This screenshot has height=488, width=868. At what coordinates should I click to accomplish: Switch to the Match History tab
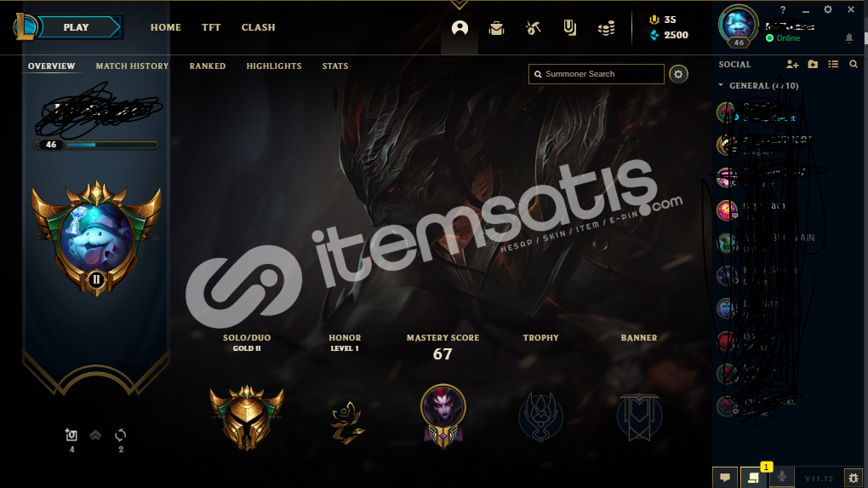point(132,66)
